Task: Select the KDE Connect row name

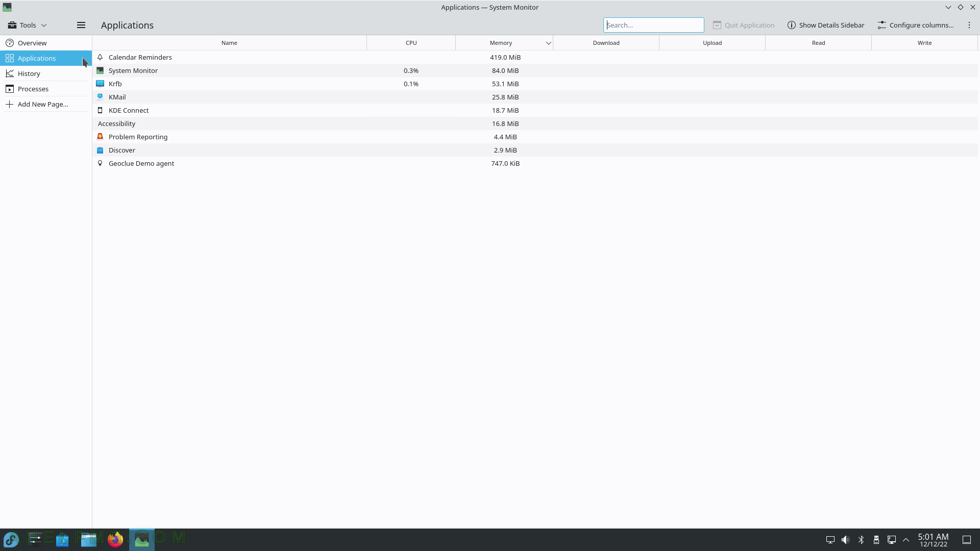Action: (x=129, y=110)
